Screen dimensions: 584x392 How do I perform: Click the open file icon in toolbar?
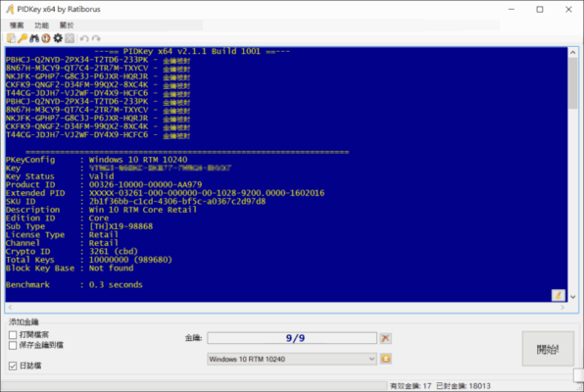coord(11,38)
